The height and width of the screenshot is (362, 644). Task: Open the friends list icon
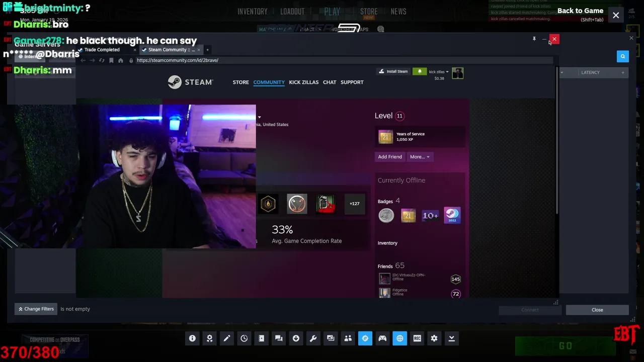[x=348, y=338]
